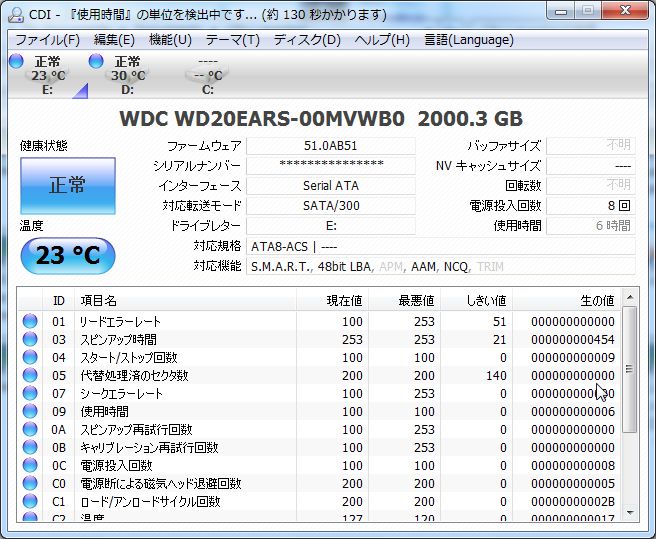
Task: Click threshold value 140
Action: point(496,375)
